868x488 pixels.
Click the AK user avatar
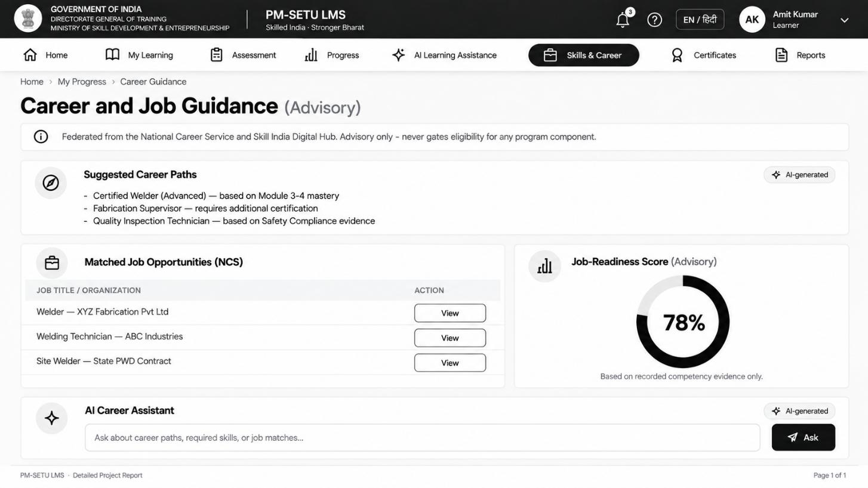(x=752, y=20)
